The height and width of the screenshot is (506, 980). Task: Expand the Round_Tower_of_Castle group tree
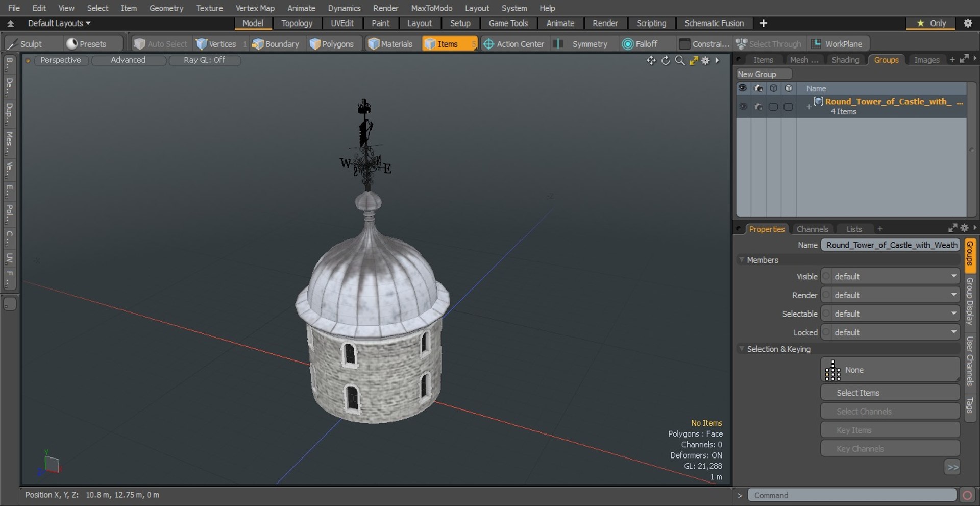tap(808, 107)
